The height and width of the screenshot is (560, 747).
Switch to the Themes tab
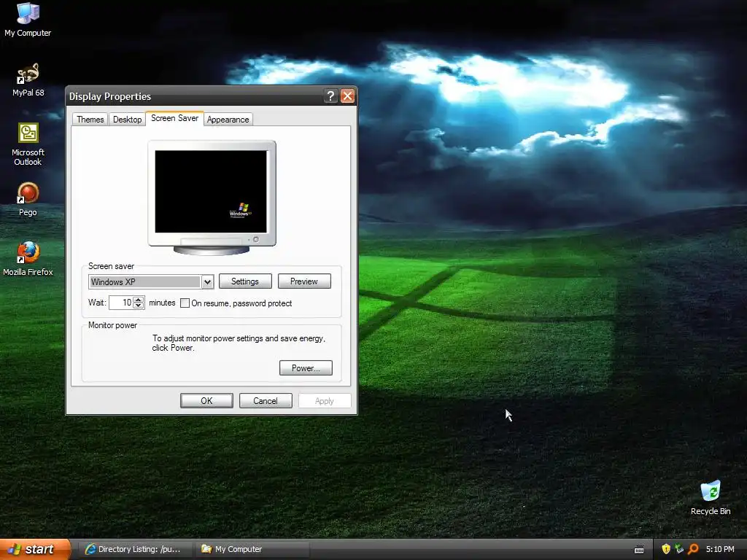coord(90,119)
